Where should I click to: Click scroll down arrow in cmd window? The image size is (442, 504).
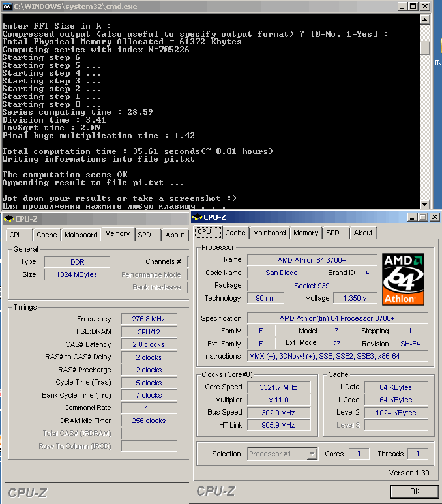pos(424,204)
